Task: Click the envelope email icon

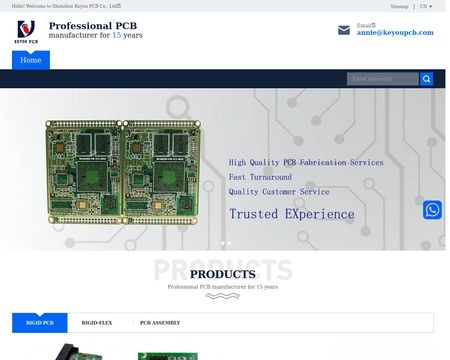Action: tap(344, 30)
